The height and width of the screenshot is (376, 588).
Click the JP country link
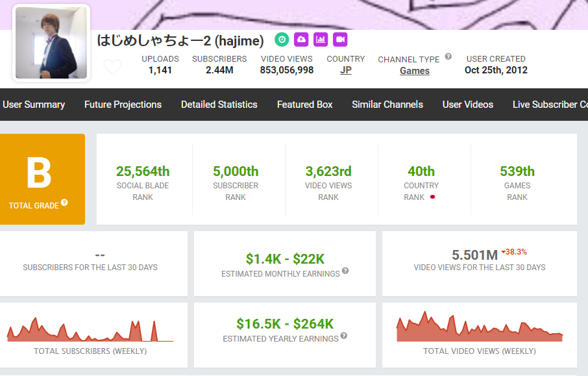[x=346, y=70]
